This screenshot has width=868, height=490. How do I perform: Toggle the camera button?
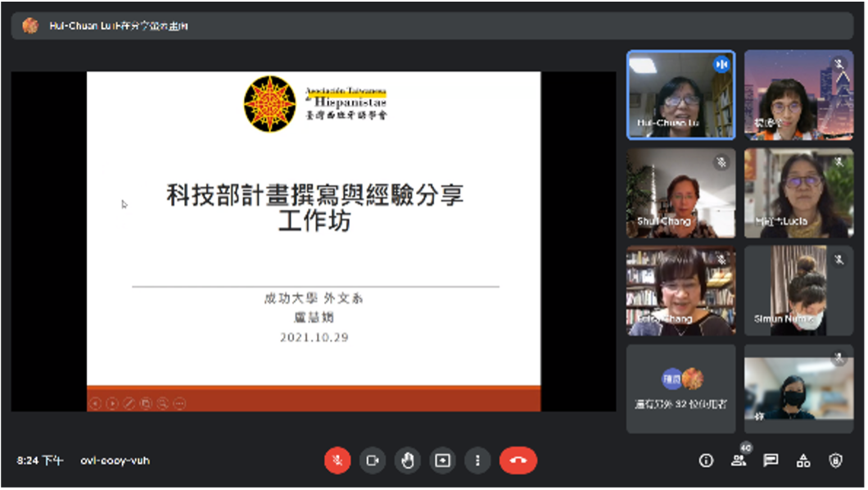click(x=372, y=461)
